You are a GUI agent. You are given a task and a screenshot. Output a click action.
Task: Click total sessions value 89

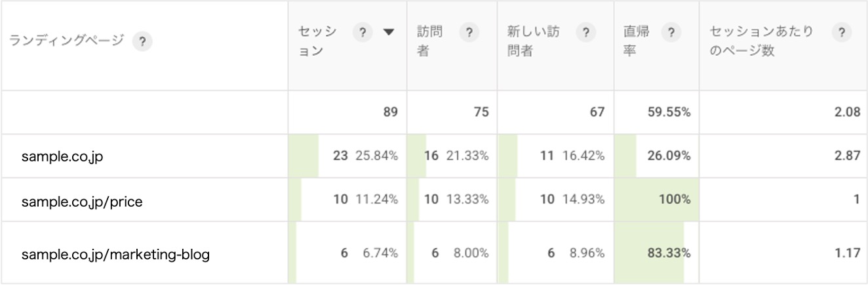pos(390,112)
